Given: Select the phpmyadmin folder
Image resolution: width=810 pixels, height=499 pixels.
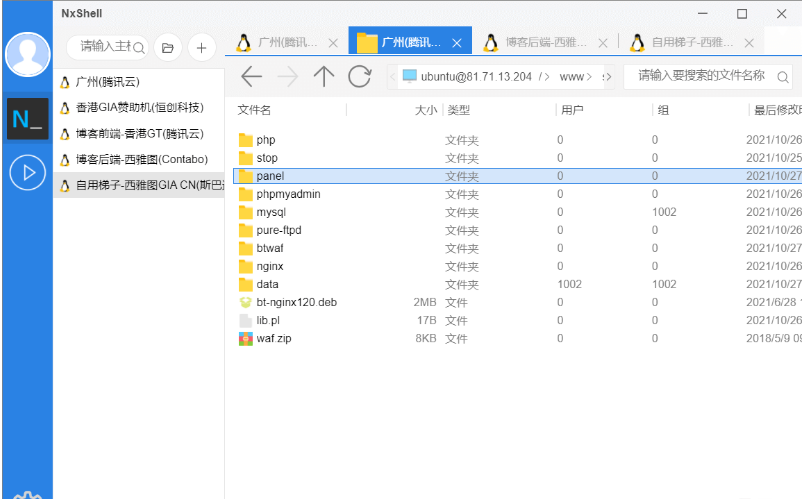Looking at the screenshot, I should click(518, 194).
